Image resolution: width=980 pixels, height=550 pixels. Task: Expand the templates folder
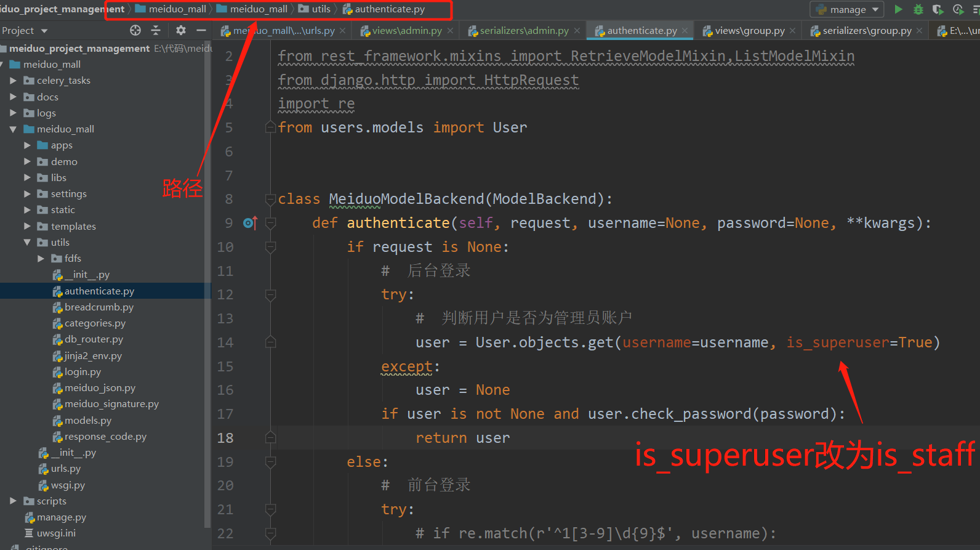[x=27, y=226]
